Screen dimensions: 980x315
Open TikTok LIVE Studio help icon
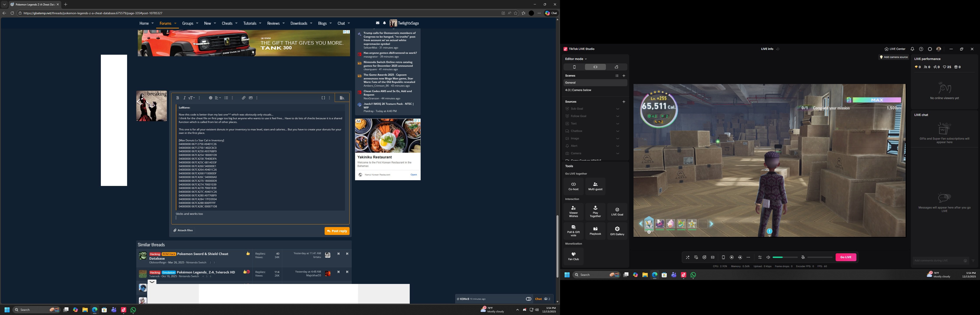pos(921,49)
